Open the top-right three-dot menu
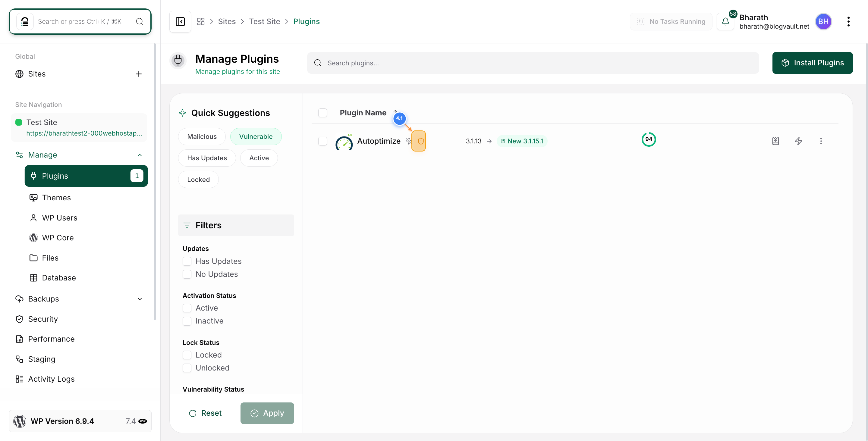 tap(848, 22)
